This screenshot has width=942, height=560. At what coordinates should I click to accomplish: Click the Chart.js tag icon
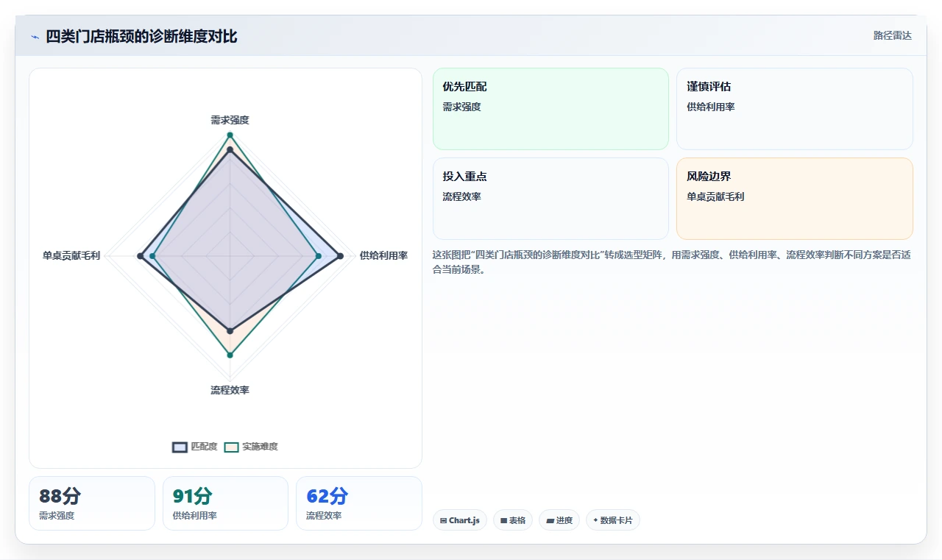(443, 520)
